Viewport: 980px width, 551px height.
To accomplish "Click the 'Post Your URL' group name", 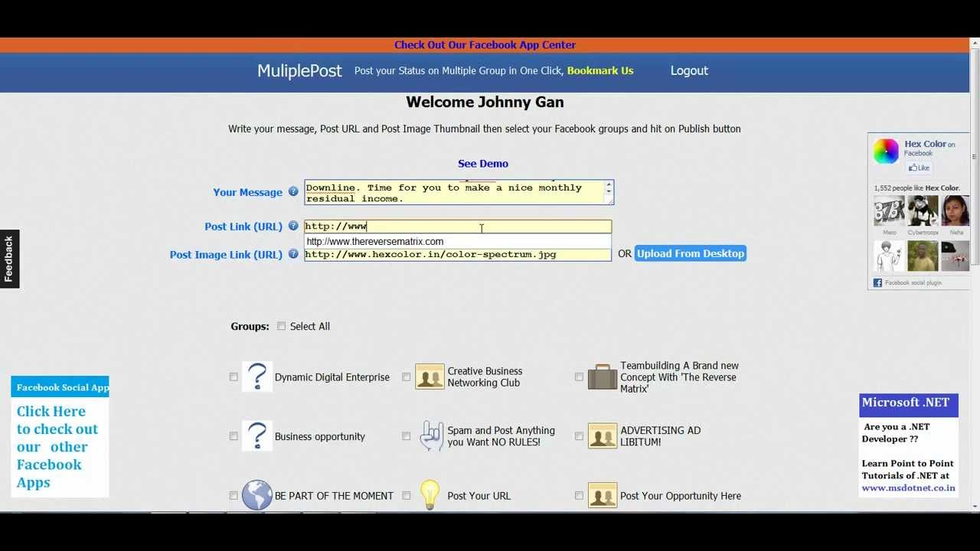I will tap(479, 496).
